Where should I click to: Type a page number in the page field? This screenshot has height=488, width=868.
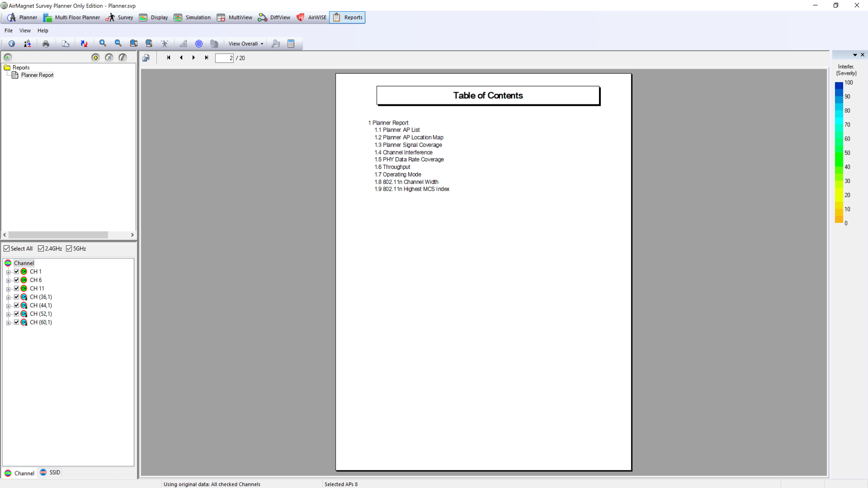[224, 58]
